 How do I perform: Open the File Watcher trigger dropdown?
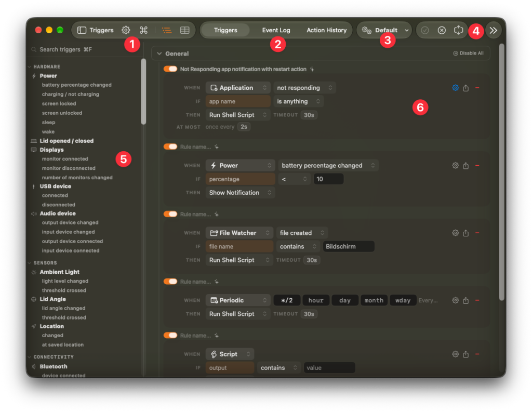coord(239,233)
